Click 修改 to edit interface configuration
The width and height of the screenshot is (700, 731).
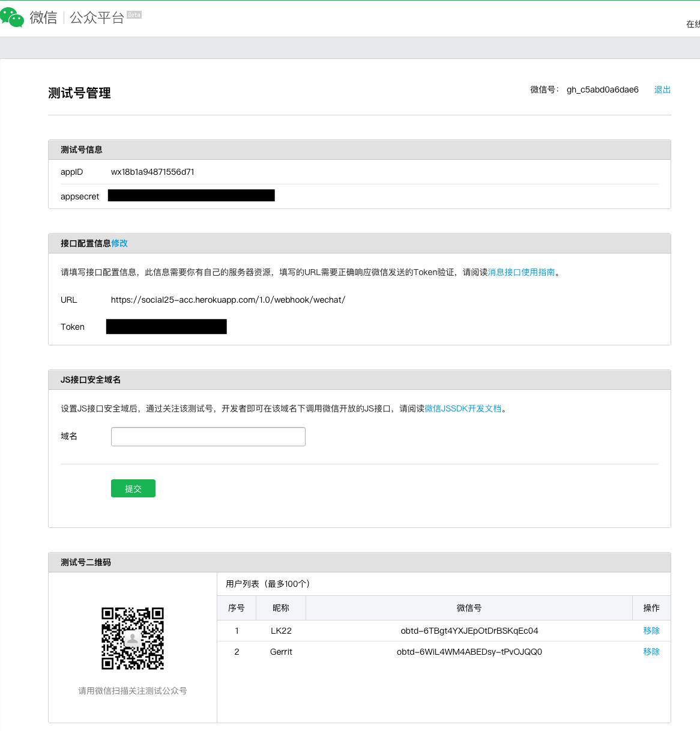(x=119, y=243)
